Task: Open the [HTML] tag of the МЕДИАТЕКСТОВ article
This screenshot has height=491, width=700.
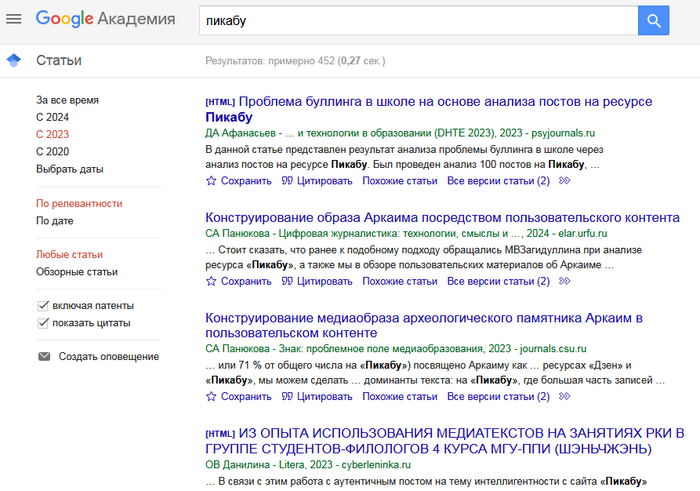Action: click(x=220, y=433)
